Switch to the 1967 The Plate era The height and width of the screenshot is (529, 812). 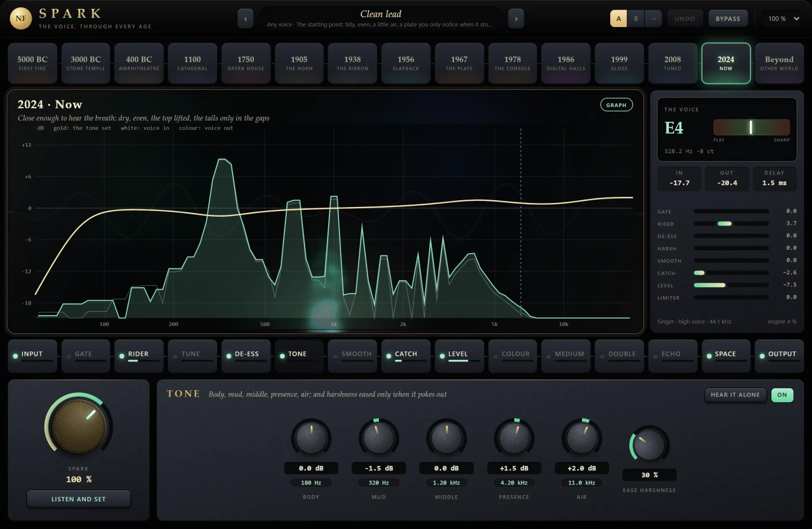pyautogui.click(x=459, y=63)
